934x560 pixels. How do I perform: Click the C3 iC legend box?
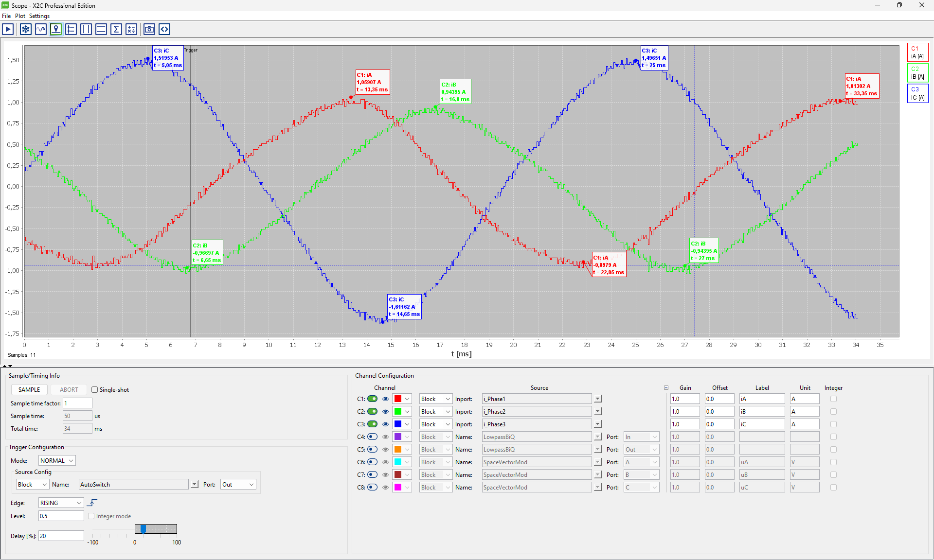[x=917, y=93]
